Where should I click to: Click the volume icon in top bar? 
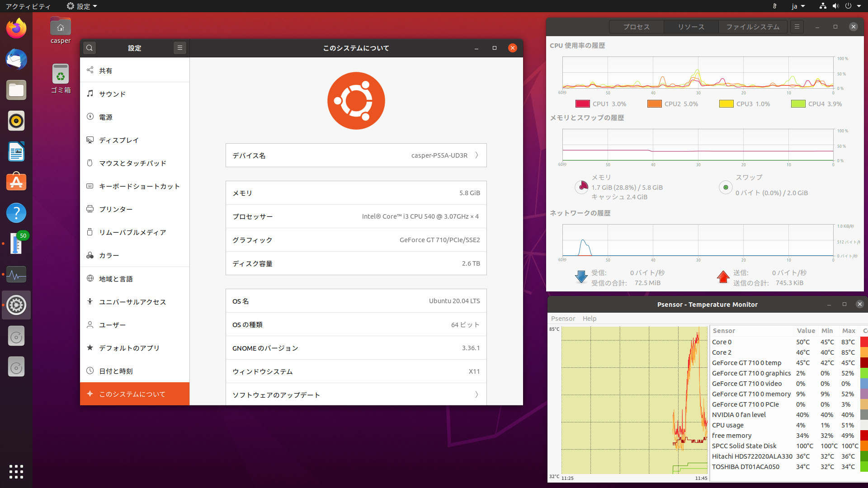835,6
